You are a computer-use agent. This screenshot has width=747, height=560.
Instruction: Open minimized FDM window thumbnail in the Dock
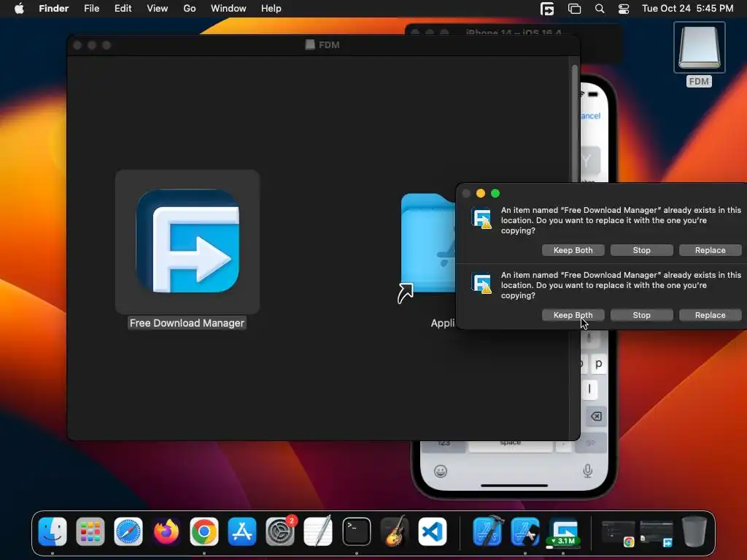[656, 532]
